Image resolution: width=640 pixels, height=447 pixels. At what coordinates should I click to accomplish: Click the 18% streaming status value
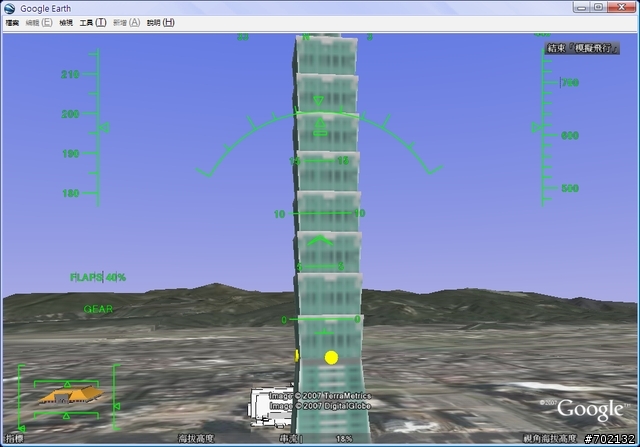pyautogui.click(x=344, y=439)
